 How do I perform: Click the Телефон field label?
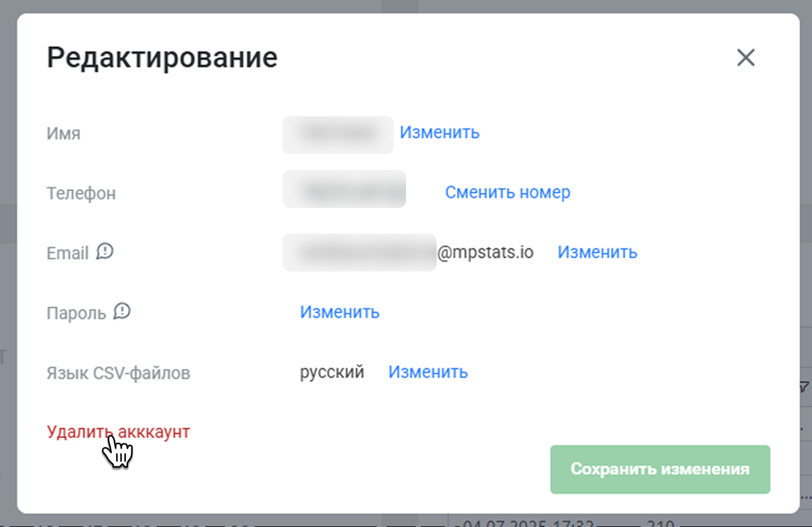pos(81,193)
